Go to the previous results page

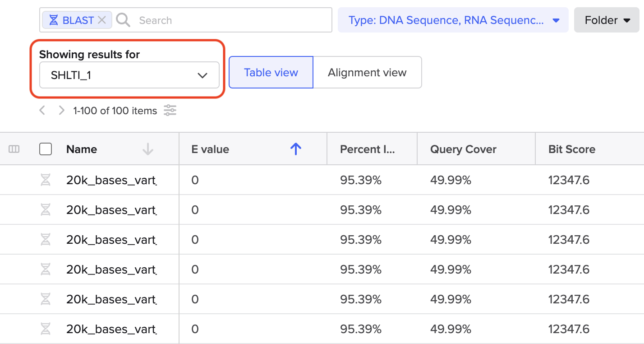click(42, 111)
